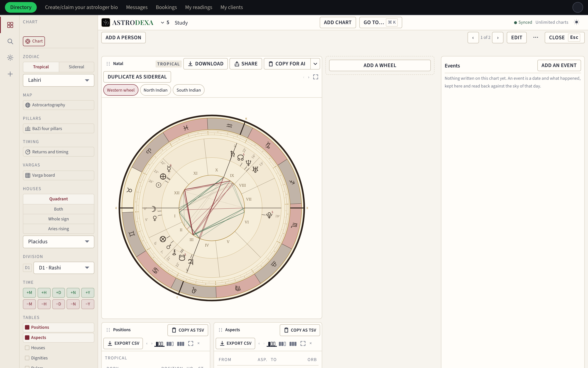Open Astrocartography map

[59, 105]
